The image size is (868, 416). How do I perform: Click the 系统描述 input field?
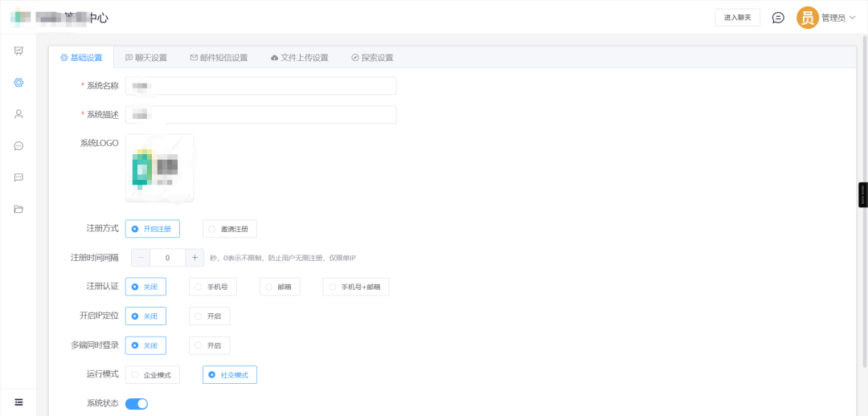click(x=260, y=115)
